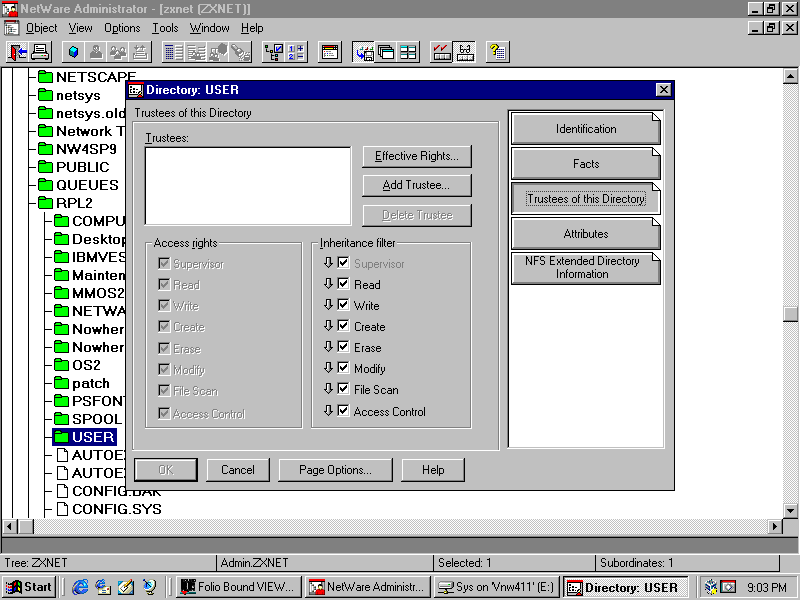Image resolution: width=800 pixels, height=600 pixels.
Task: Click the yellow question mark help icon
Action: [x=497, y=52]
